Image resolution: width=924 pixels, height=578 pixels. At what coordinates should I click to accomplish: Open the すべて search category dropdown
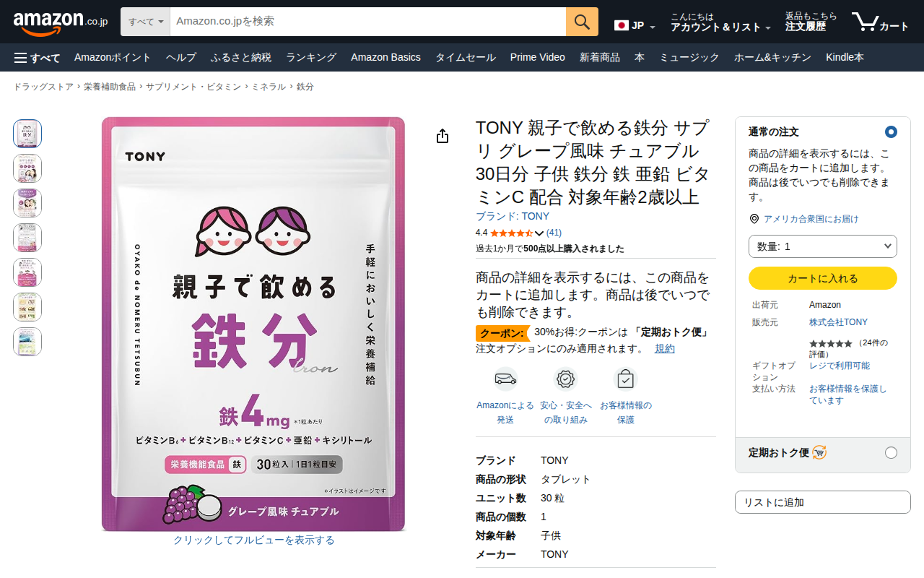point(145,22)
